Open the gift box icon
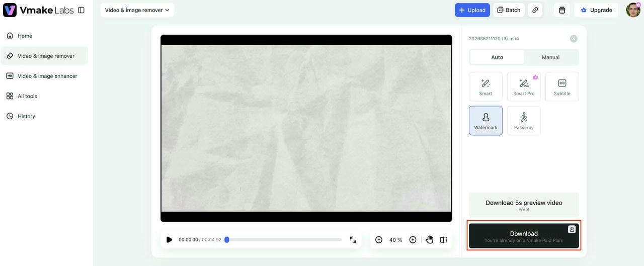The height and width of the screenshot is (266, 644). tap(562, 10)
